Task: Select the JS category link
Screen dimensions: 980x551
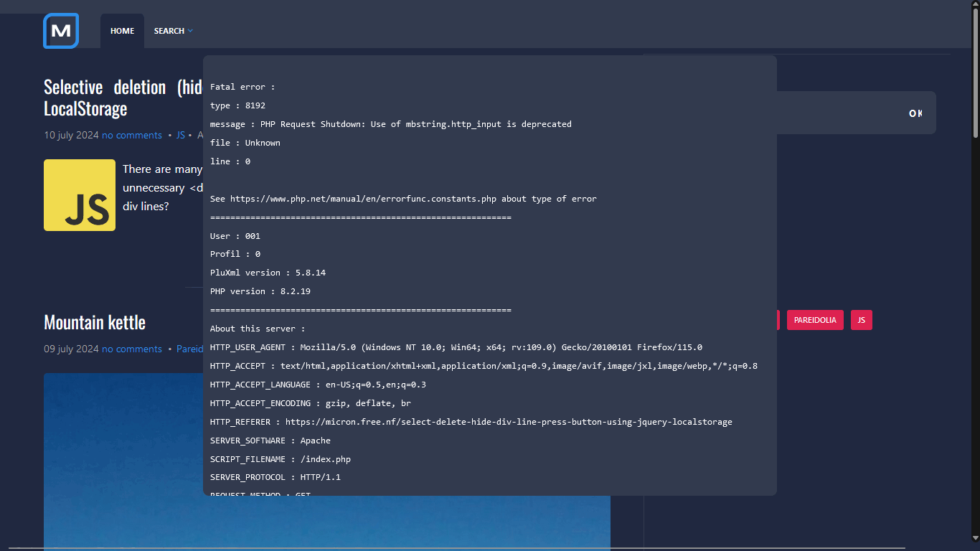Action: [180, 135]
